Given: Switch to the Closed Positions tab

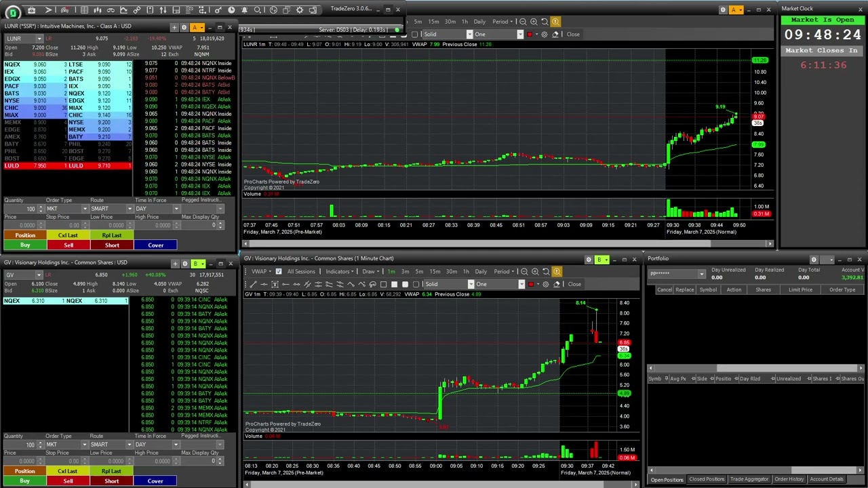Looking at the screenshot, I should (707, 480).
